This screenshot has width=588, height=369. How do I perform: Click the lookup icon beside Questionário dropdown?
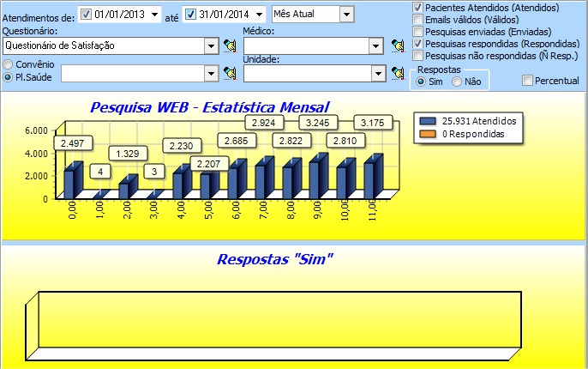(x=229, y=45)
